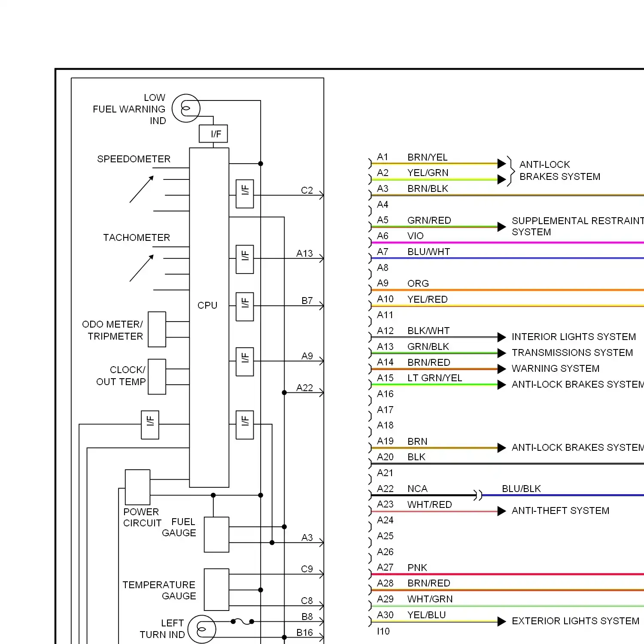Click the BRN/BLK wire color label
This screenshot has height=644, width=644.
pyautogui.click(x=428, y=188)
